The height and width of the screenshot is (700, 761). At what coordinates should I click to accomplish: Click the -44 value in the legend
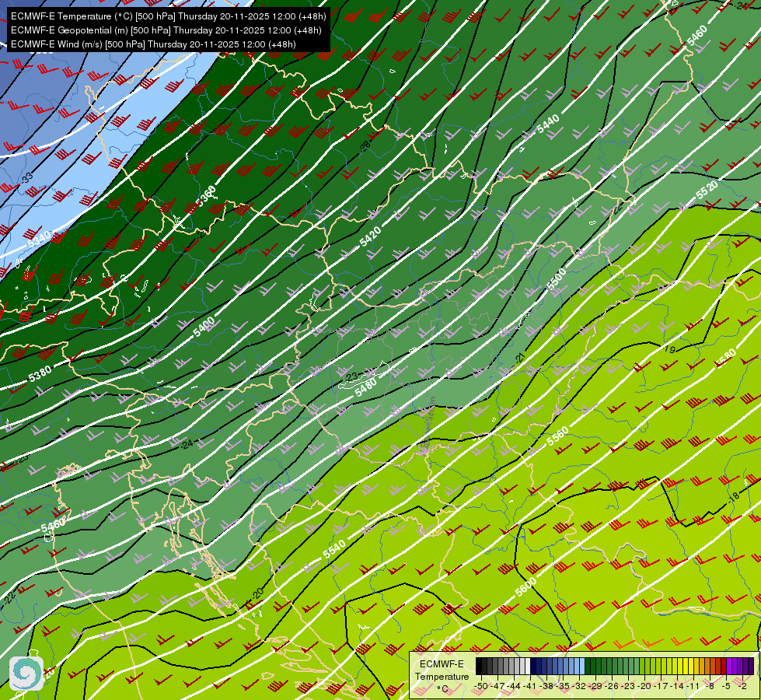pos(515,685)
